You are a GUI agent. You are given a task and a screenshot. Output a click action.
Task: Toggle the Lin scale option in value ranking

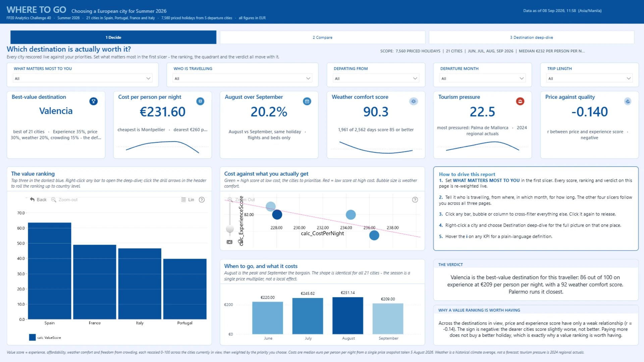[188, 199]
